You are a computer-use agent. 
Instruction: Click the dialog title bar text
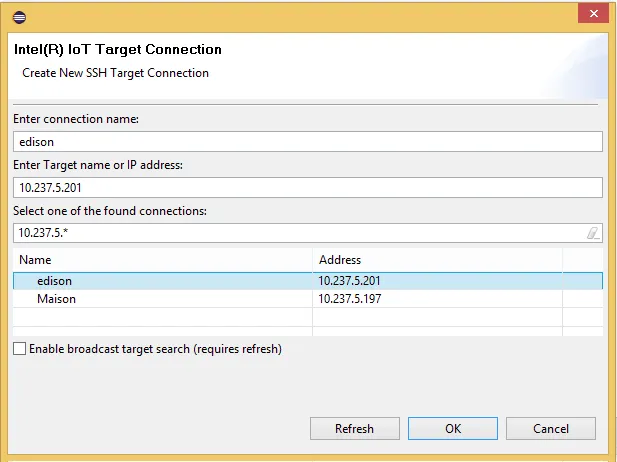point(118,49)
